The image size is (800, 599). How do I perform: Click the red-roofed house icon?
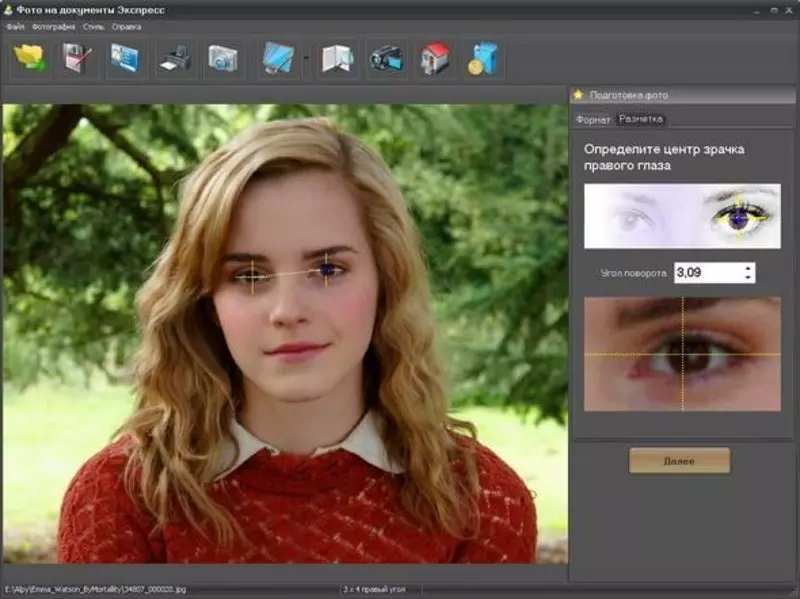pos(434,59)
